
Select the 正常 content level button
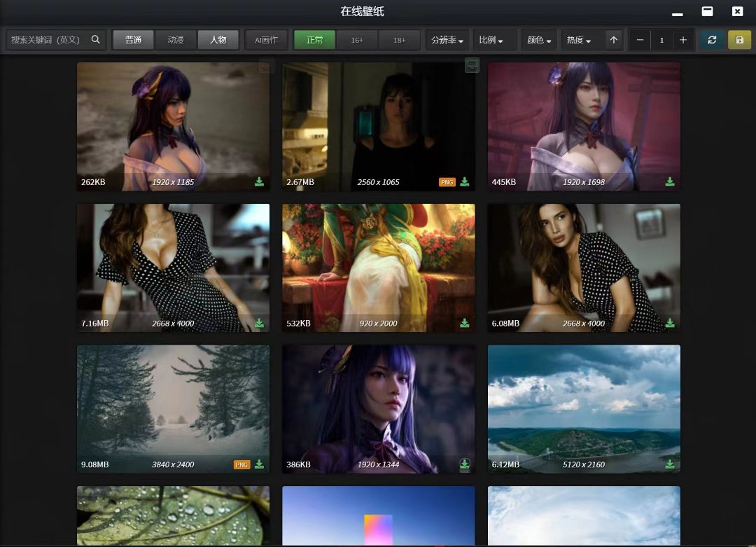click(314, 40)
